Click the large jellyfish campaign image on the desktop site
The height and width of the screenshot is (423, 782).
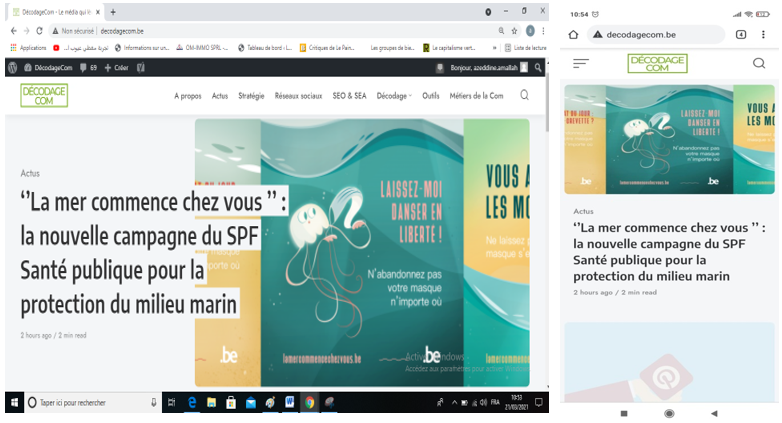coord(362,252)
